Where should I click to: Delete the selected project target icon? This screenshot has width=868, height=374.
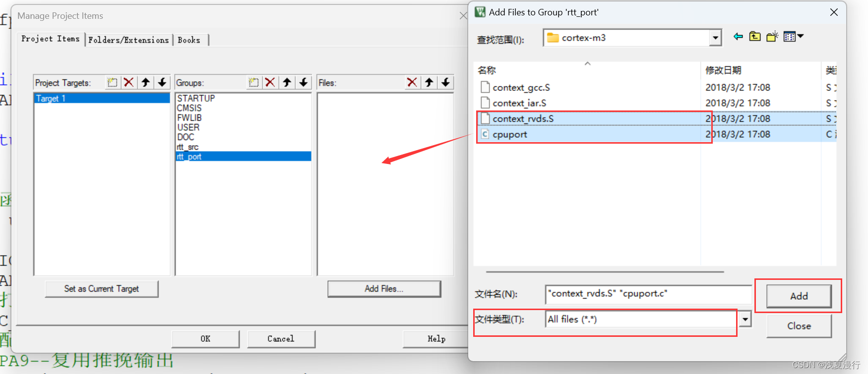click(x=129, y=83)
